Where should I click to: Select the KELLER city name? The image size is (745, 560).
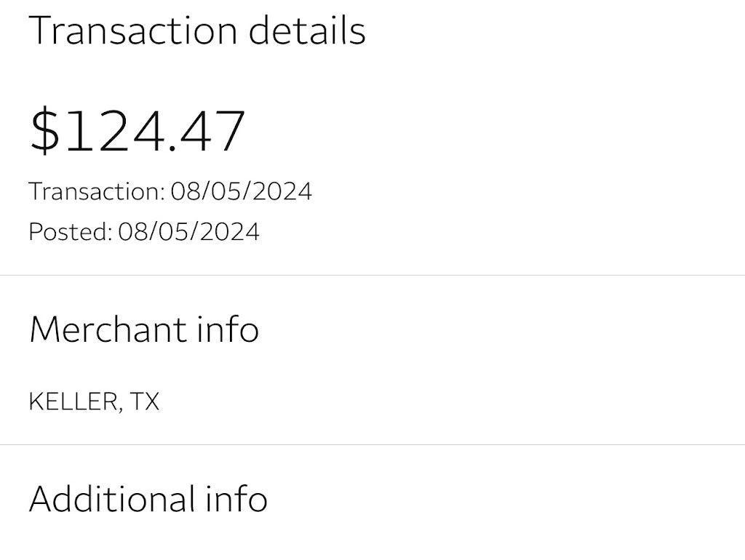tap(71, 401)
